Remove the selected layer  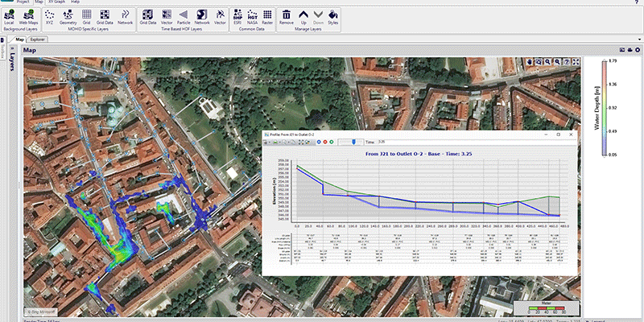[286, 18]
